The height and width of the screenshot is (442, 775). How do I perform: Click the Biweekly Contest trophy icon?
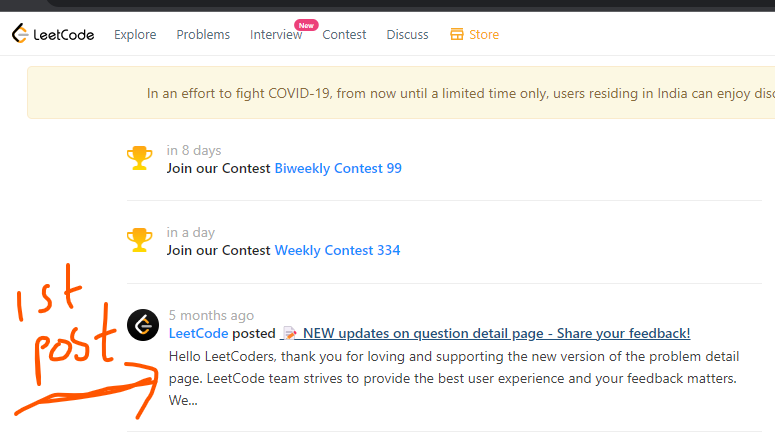tap(139, 158)
